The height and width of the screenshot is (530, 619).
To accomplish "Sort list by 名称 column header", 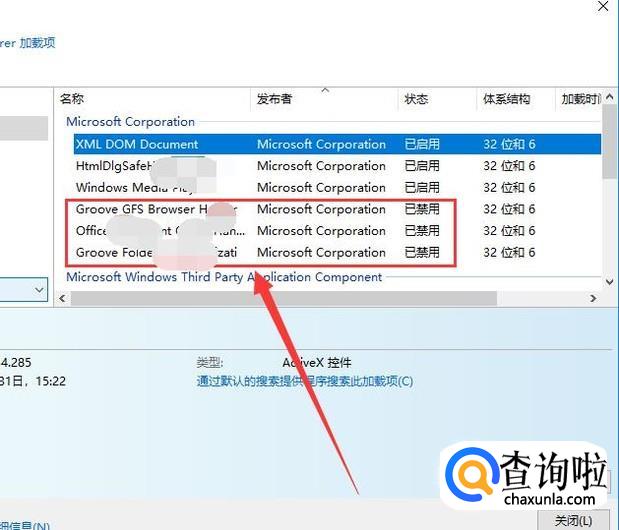I will (72, 98).
